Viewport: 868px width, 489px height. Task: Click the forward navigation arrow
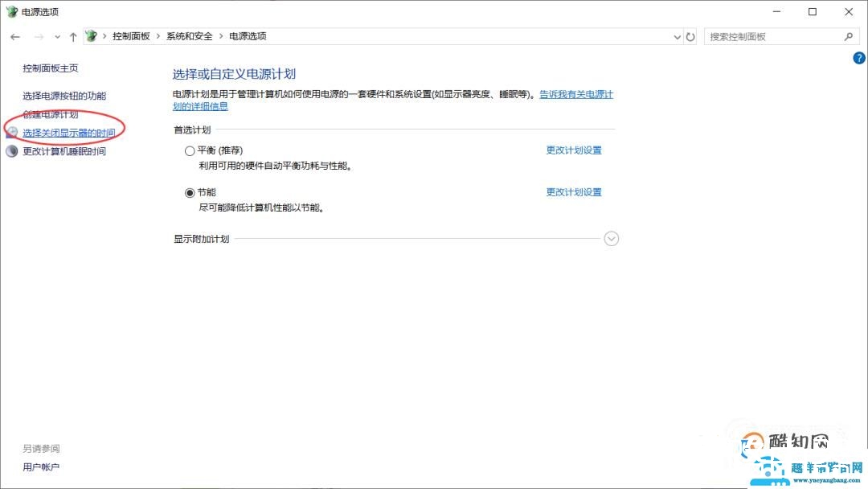pos(38,36)
